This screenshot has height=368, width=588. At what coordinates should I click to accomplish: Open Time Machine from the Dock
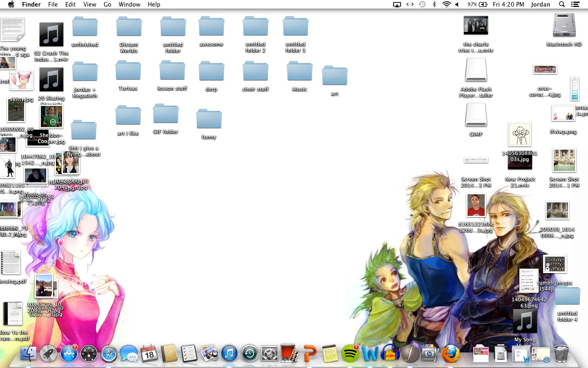coord(249,354)
